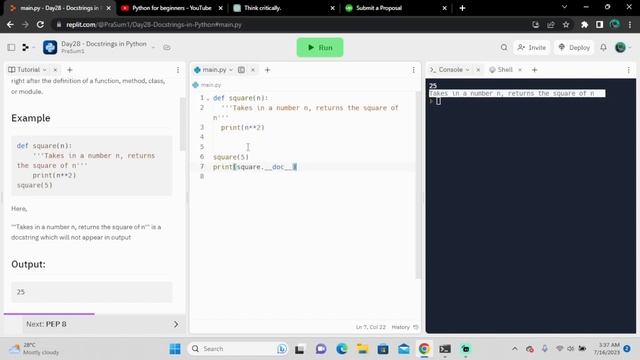Show hidden system tray icons
The height and width of the screenshot is (360, 640).
point(515,349)
